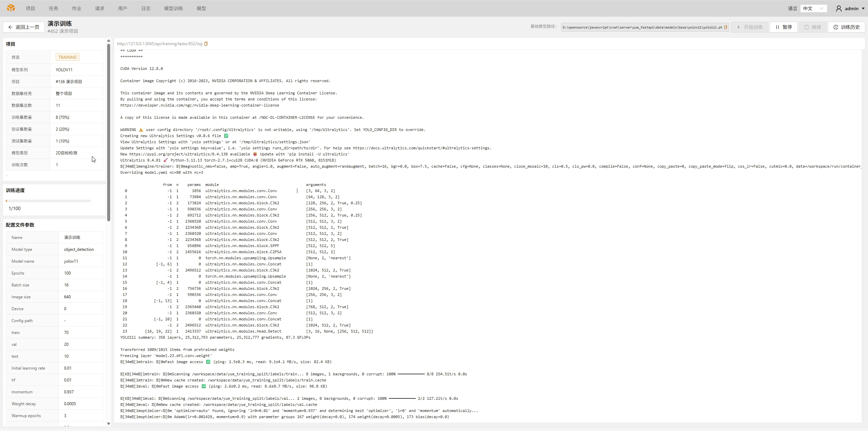Image resolution: width=868 pixels, height=431 pixels.
Task: Open the 模型训练 menu item
Action: click(x=174, y=8)
